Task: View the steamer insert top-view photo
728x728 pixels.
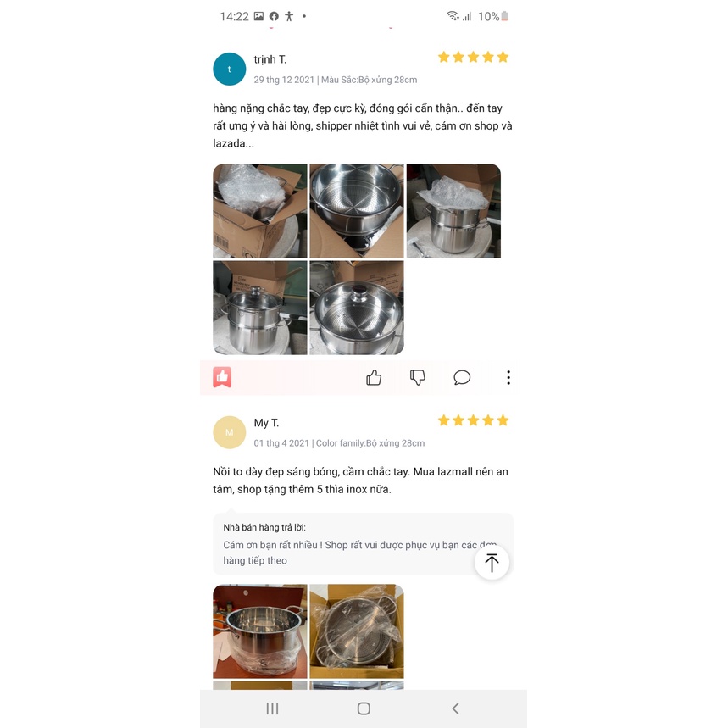Action: coord(357,211)
